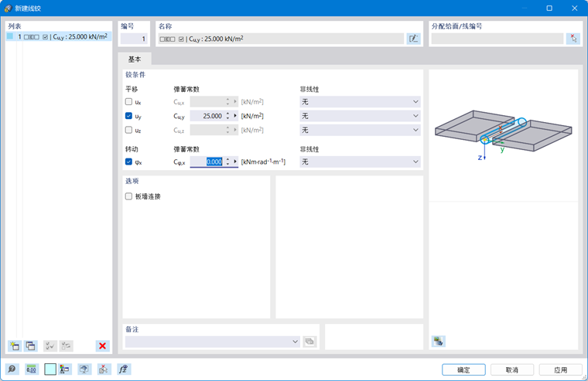
Task: Click the [kNm·rad⁻¹·m⁻¹] unit label
Action: coord(263,162)
